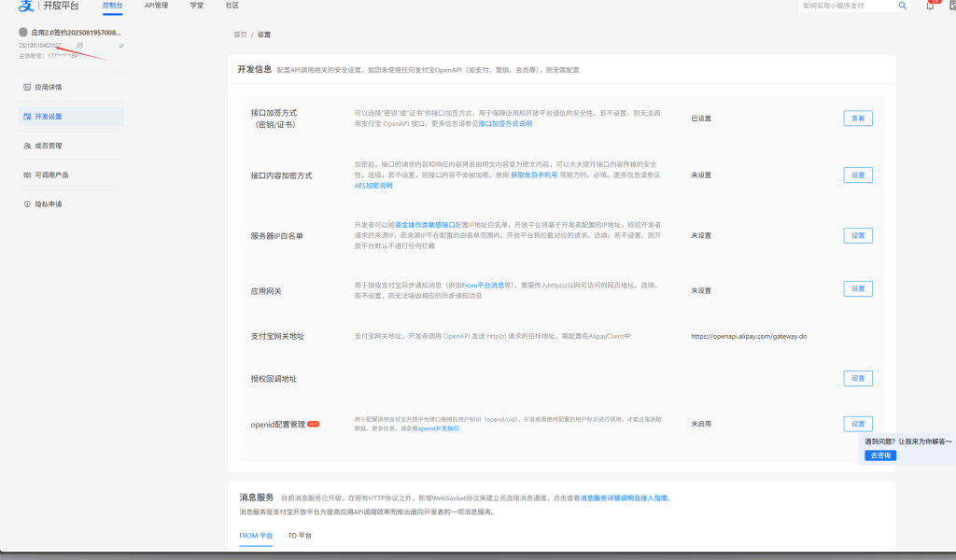
Task: Focus the 如何实现小程序支付 search field
Action: pos(845,6)
